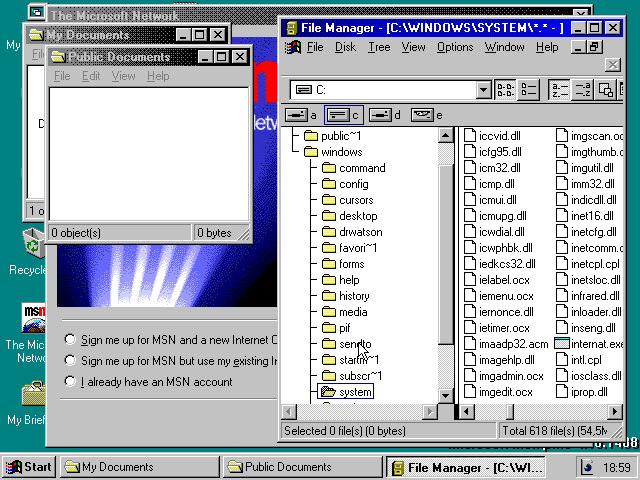This screenshot has height=480, width=640.
Task: Open Tree menu in File Manager
Action: (x=379, y=47)
